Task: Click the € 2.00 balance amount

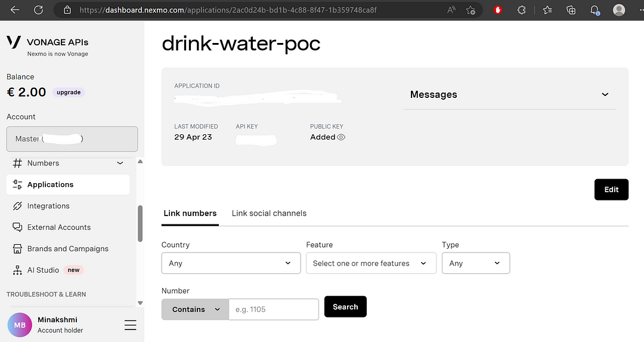Action: 26,92
